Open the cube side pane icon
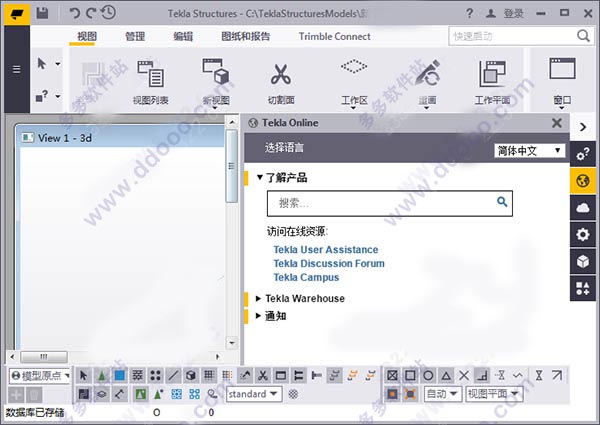The height and width of the screenshot is (425, 600). 583,261
